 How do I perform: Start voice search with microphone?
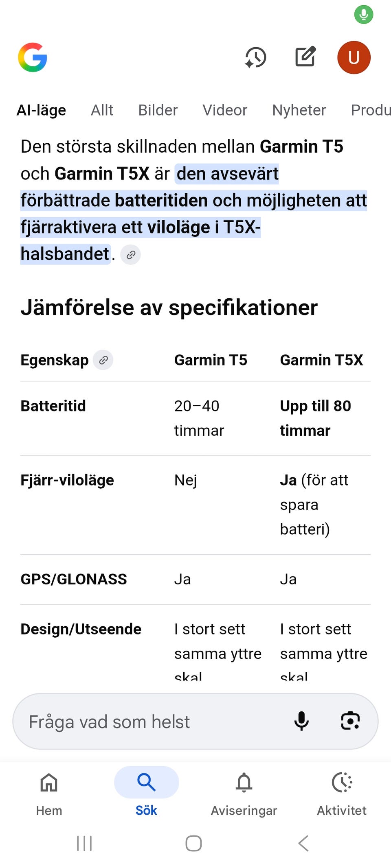[x=301, y=721]
